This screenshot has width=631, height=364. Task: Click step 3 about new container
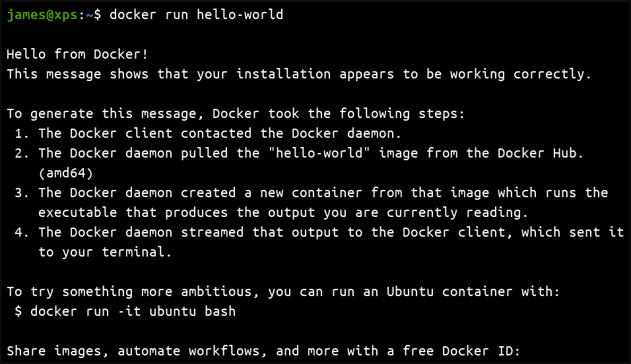coord(311,193)
